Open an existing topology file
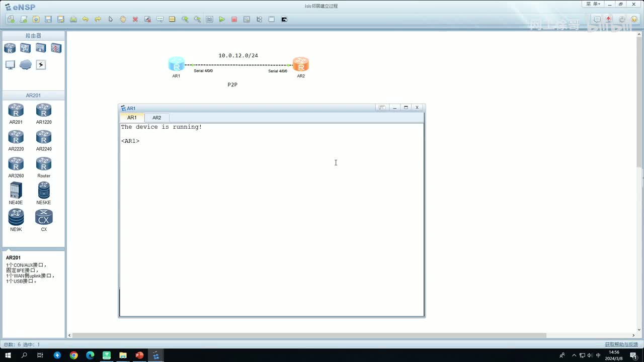This screenshot has height=362, width=644. click(36, 19)
